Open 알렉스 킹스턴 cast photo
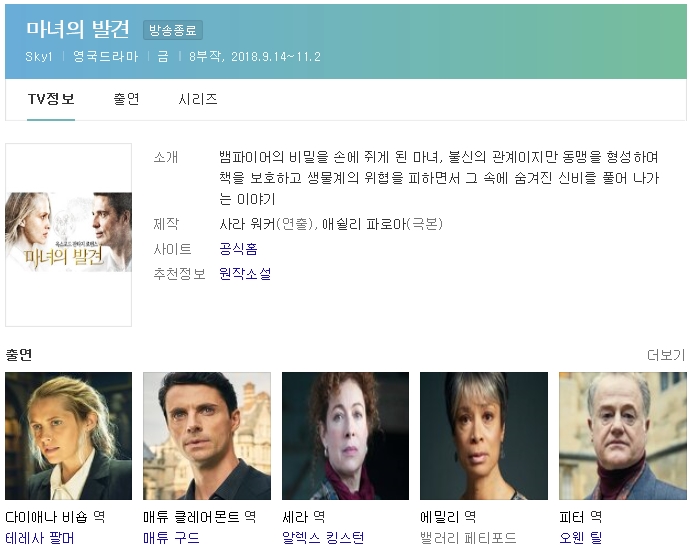The image size is (695, 557). 345,436
